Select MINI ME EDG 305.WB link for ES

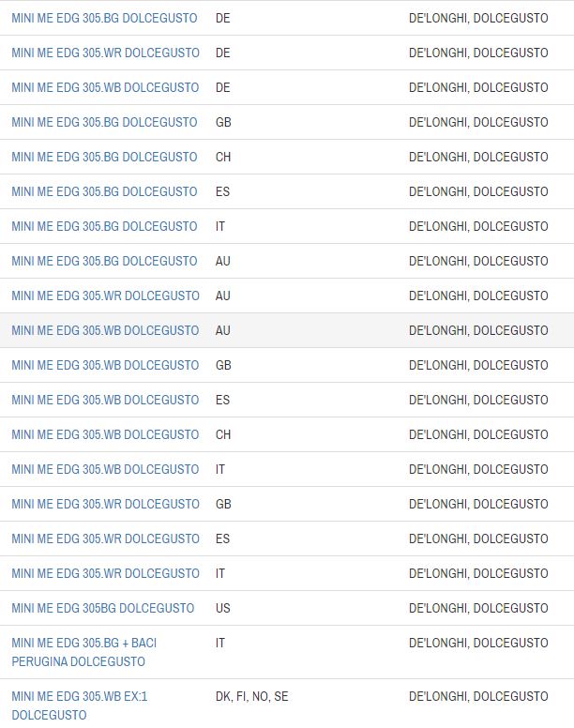coord(105,400)
